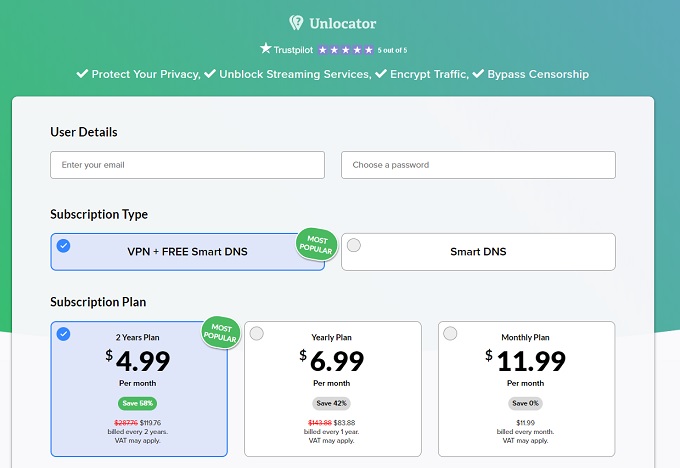Viewport: 680px width, 468px height.
Task: Click the checkmark beside Protect Your Privacy
Action: click(83, 74)
